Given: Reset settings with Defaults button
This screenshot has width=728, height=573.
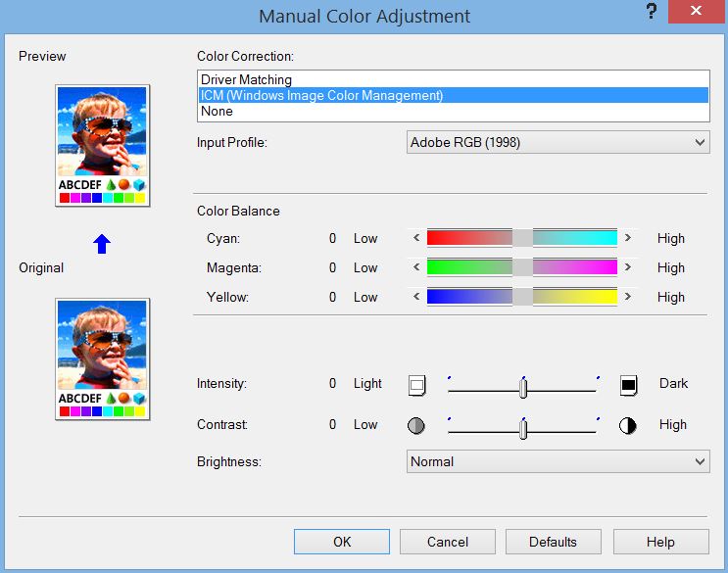Looking at the screenshot, I should pyautogui.click(x=553, y=542).
